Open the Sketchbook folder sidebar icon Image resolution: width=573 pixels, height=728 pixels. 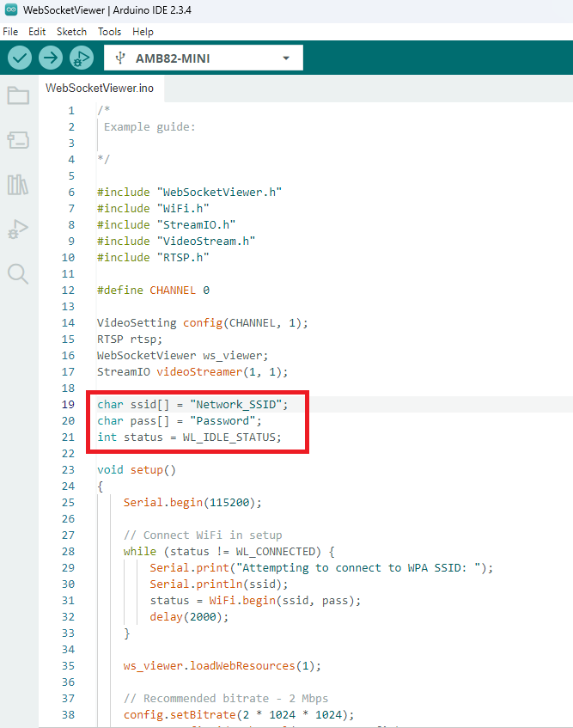click(x=18, y=95)
